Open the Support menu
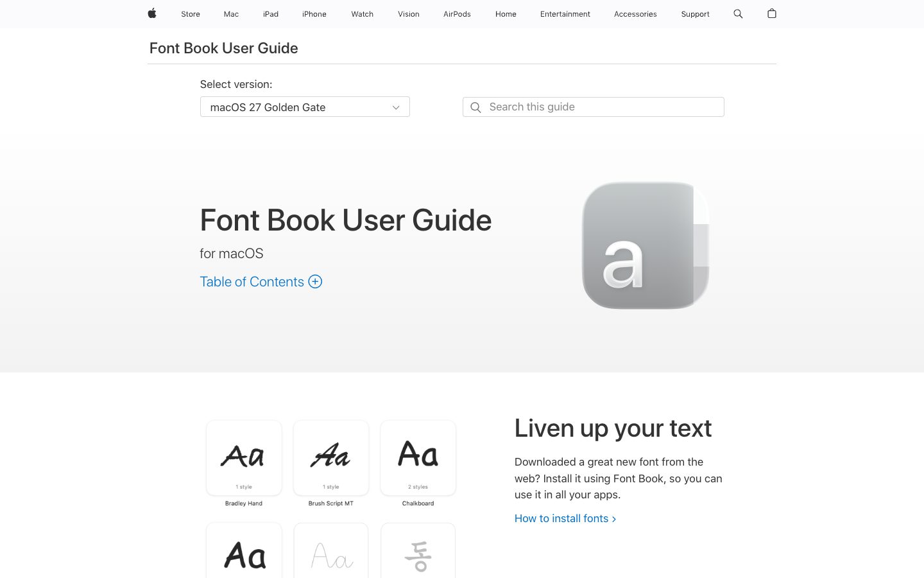Viewport: 924px width, 578px height. (x=696, y=13)
